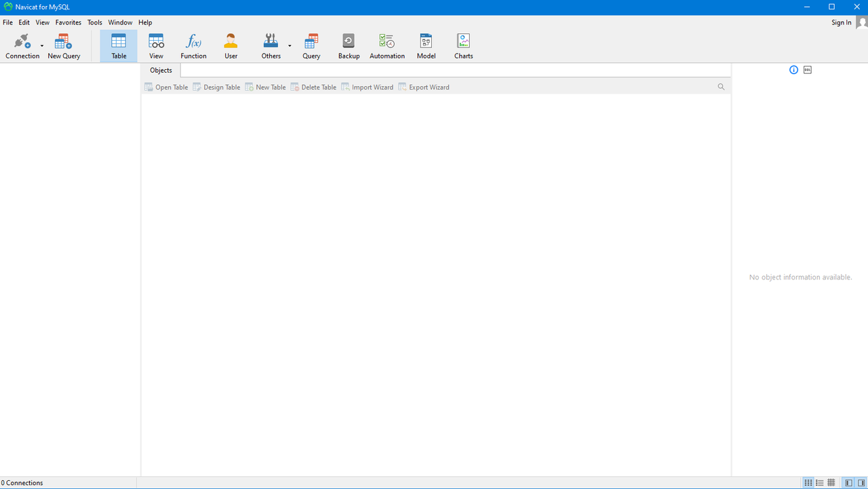Open the Help menu

click(145, 22)
